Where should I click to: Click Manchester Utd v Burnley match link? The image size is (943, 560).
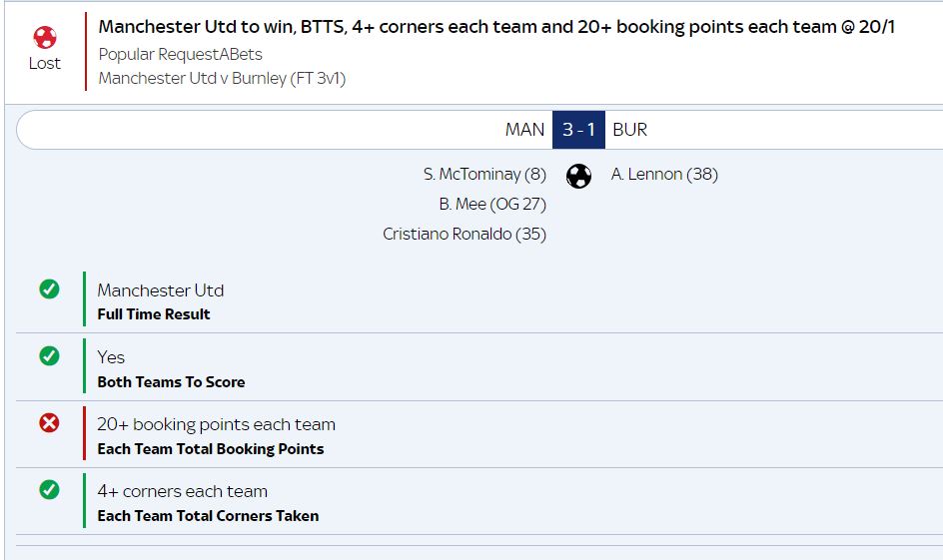click(x=222, y=78)
